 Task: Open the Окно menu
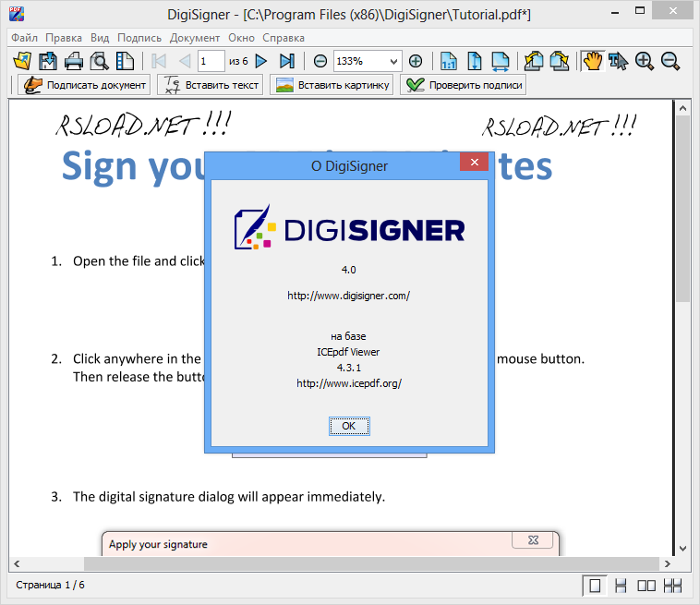tap(242, 38)
